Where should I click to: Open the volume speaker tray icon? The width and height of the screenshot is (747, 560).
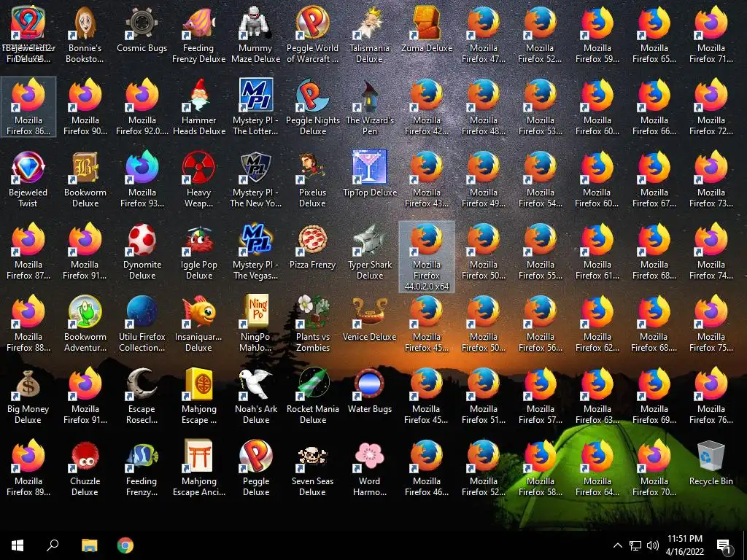(x=653, y=545)
